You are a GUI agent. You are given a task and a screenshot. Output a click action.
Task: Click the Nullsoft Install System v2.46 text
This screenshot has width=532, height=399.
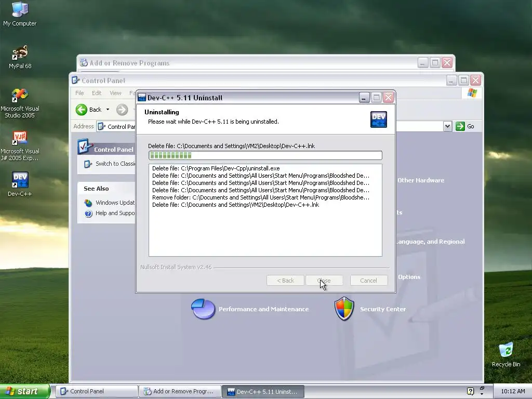pos(176,267)
